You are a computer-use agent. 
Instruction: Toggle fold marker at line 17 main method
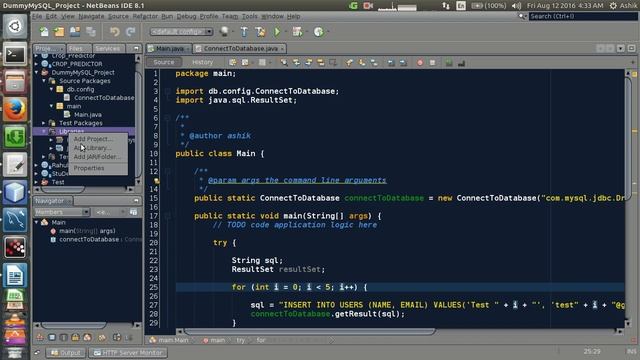167,216
